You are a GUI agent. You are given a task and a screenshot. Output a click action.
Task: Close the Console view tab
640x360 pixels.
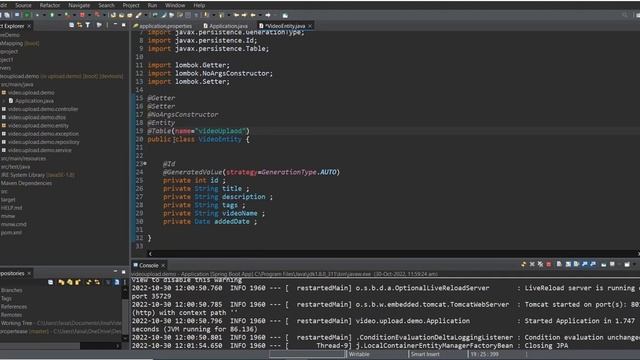click(x=163, y=265)
